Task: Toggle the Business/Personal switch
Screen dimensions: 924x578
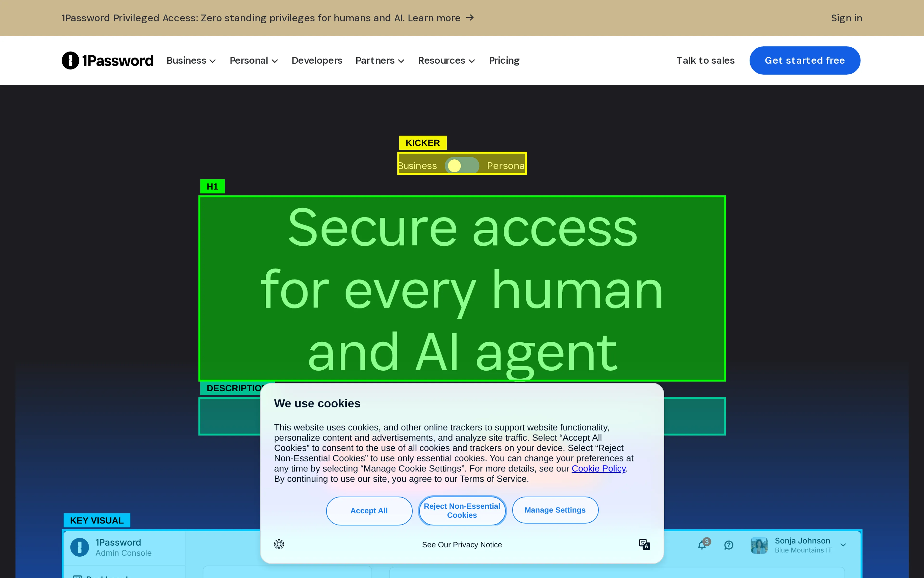Action: pos(462,165)
